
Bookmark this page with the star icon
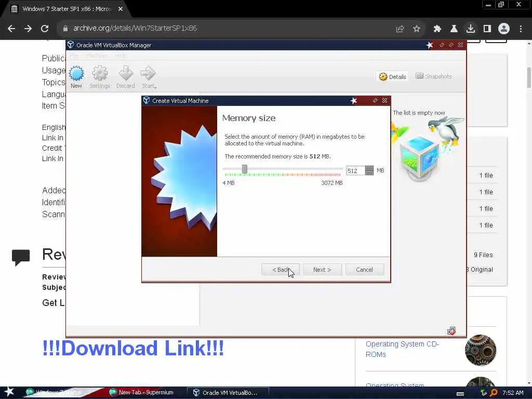pos(417,29)
